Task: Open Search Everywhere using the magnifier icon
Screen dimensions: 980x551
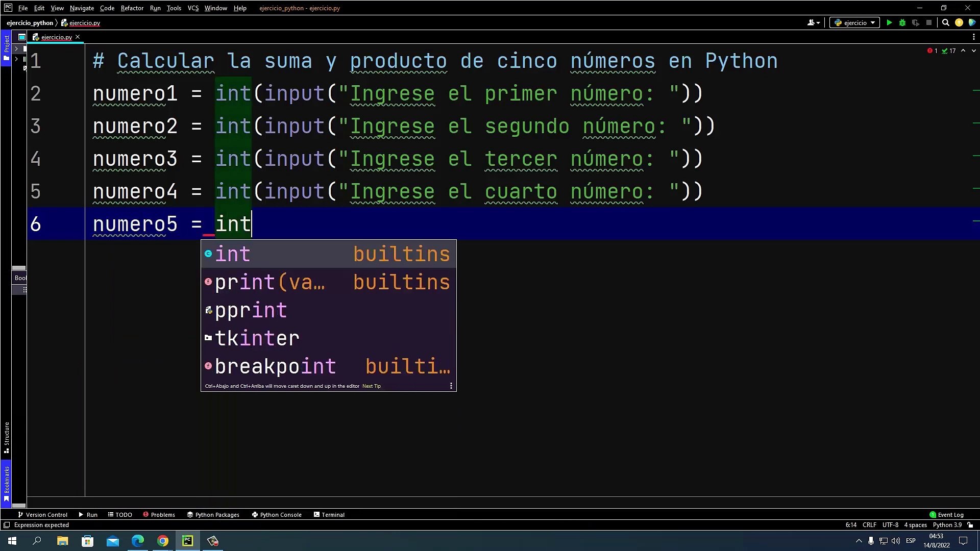Action: (x=945, y=22)
